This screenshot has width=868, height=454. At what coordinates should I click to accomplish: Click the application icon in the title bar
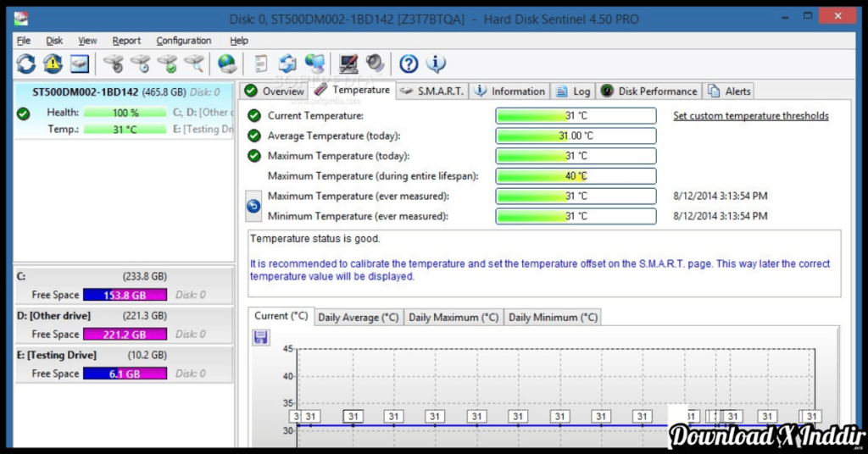tap(21, 19)
